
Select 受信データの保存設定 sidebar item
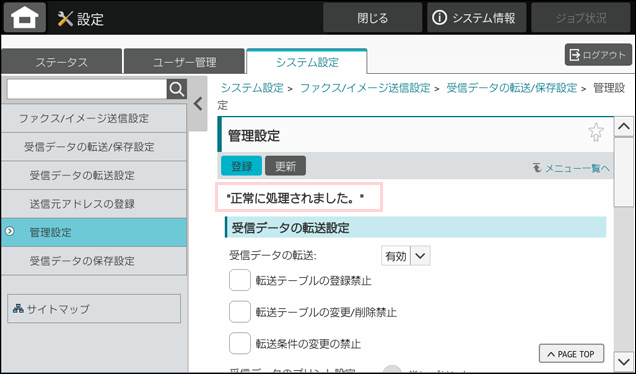[x=94, y=261]
